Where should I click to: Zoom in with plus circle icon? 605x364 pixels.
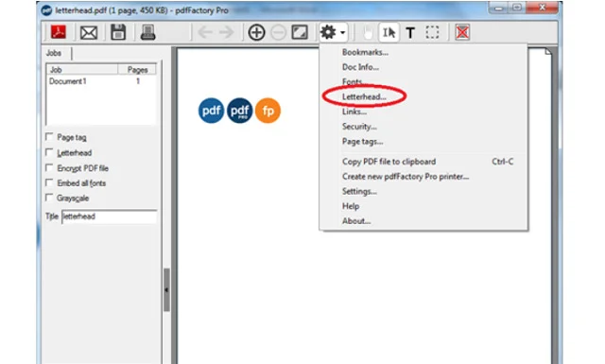256,32
